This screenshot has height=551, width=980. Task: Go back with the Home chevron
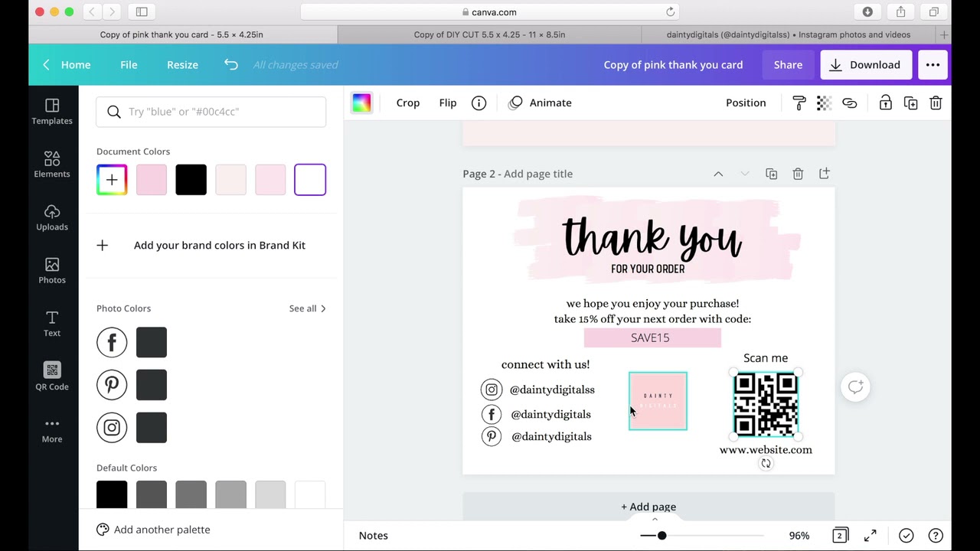coord(46,65)
